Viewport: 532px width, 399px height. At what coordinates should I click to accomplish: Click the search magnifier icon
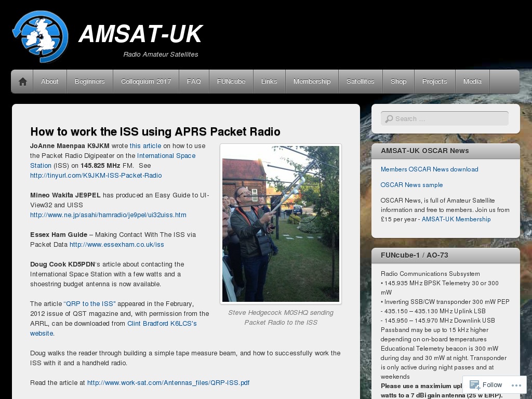pos(389,119)
